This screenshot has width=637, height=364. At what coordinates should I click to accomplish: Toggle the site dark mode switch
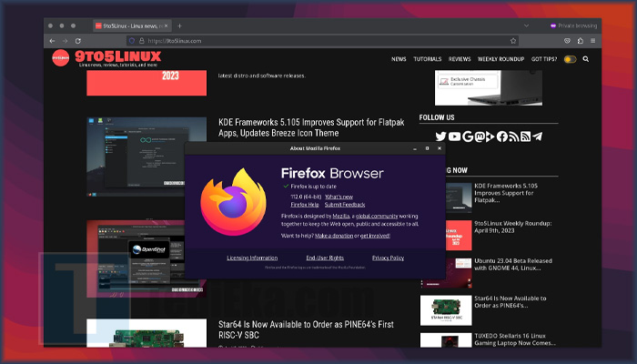(570, 59)
